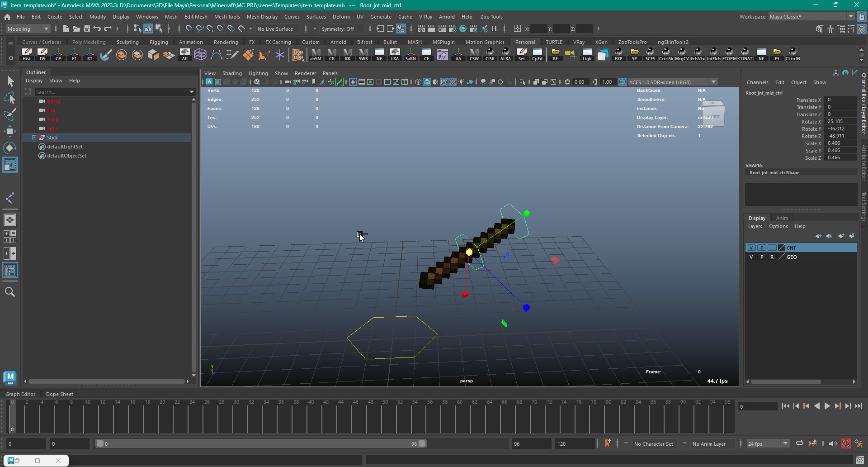Open the Mesh Tools menu
868x467 pixels.
point(227,17)
